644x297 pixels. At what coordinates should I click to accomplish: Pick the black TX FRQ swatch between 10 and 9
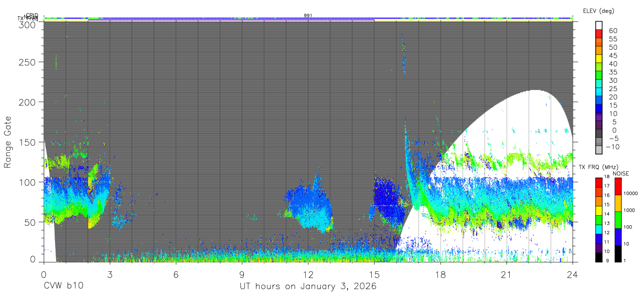coord(599,257)
